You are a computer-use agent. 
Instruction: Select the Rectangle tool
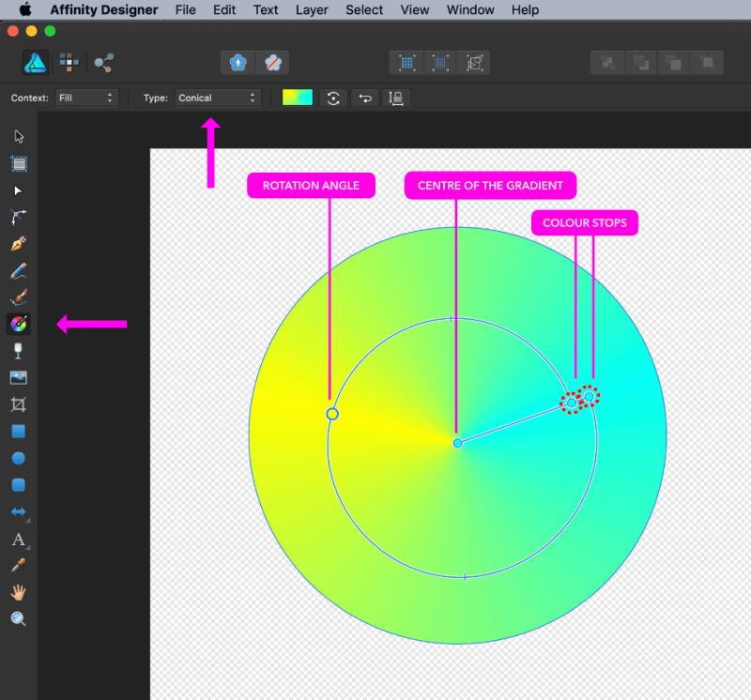pos(19,430)
